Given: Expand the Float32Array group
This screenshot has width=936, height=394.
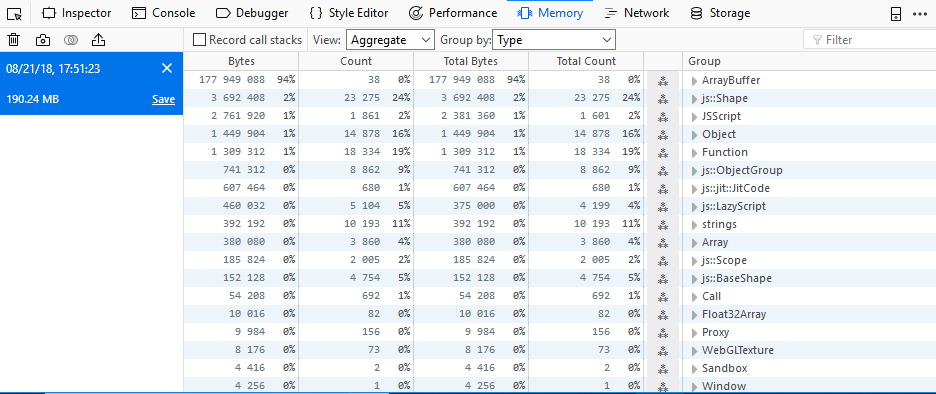Looking at the screenshot, I should click(x=694, y=315).
